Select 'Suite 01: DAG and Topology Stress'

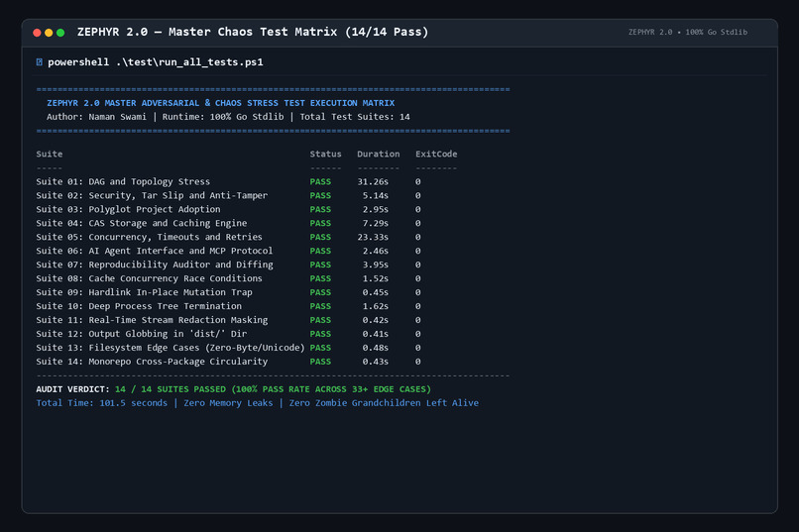point(123,181)
